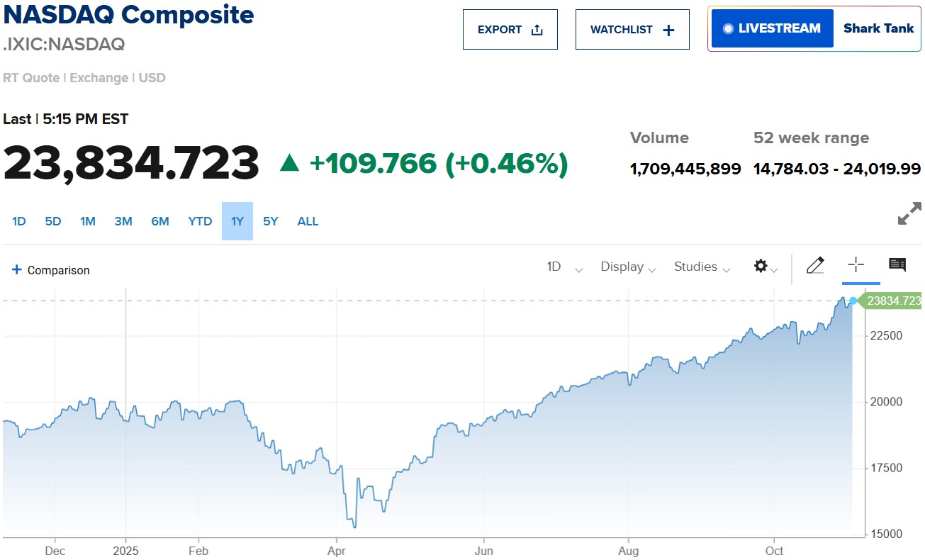Select the 1Y range option

[237, 221]
